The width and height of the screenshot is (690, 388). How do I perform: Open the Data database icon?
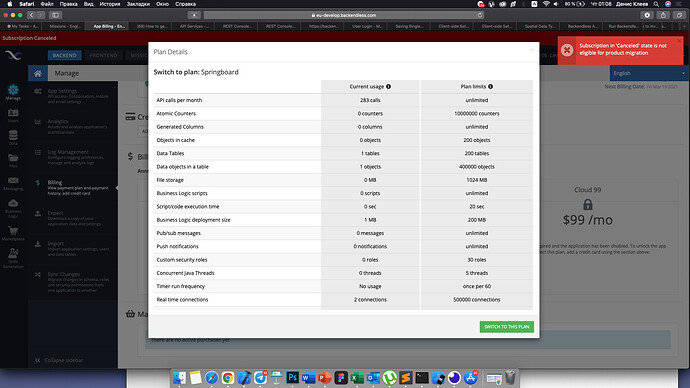(13, 137)
